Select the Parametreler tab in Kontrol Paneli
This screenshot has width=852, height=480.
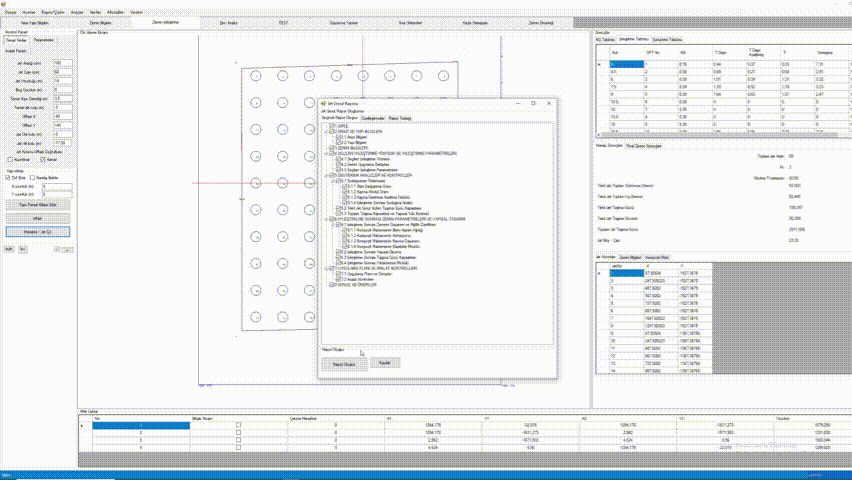[x=44, y=39]
